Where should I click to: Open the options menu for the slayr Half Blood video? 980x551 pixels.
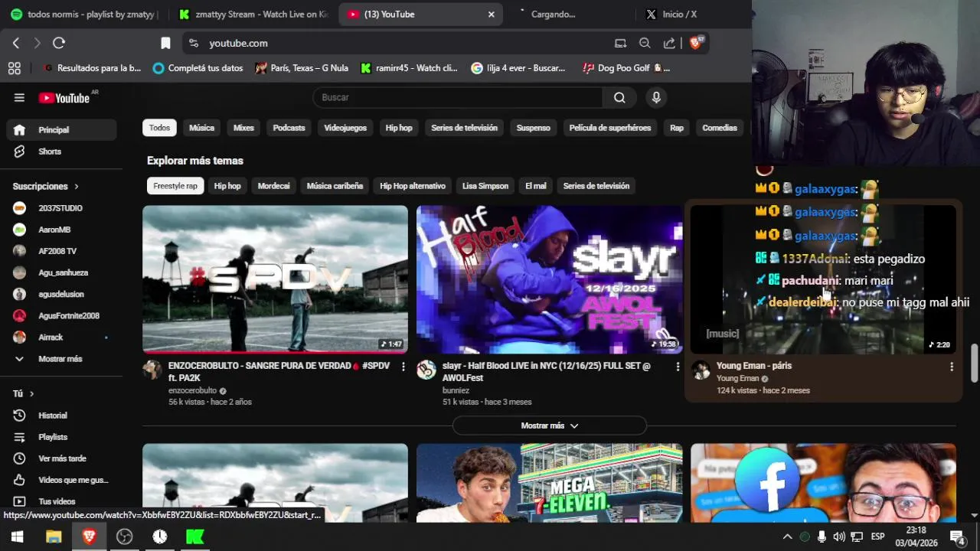678,367
